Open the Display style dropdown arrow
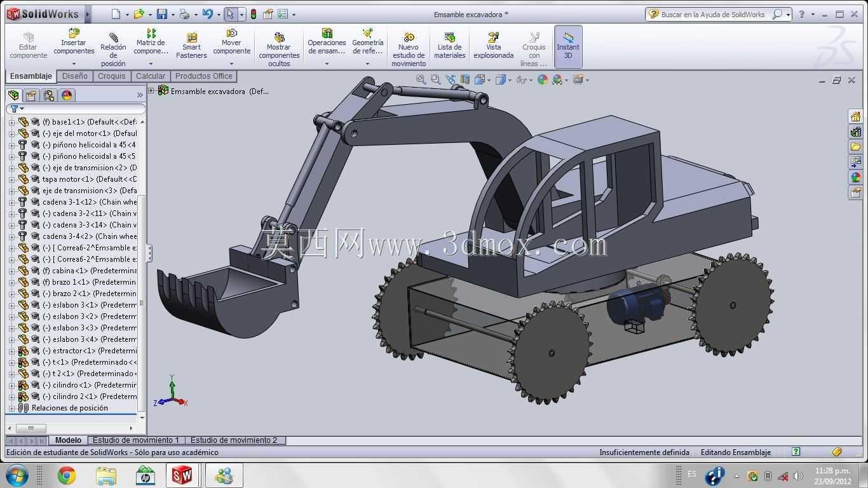The image size is (868, 488). [510, 80]
